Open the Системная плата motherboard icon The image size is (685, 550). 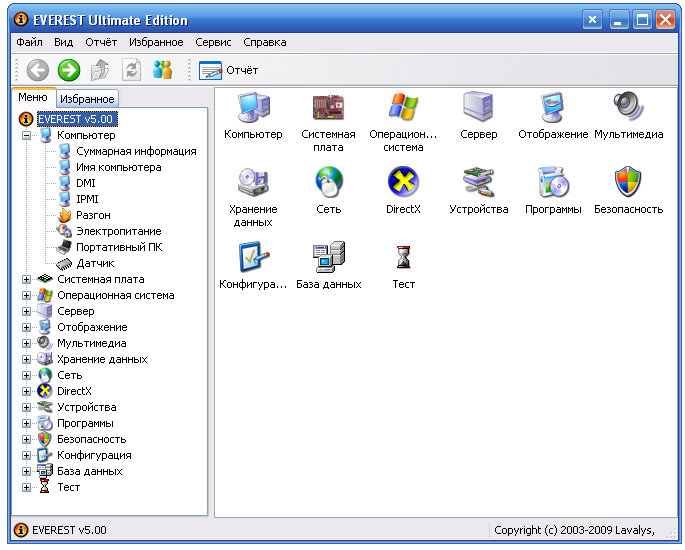(x=328, y=107)
